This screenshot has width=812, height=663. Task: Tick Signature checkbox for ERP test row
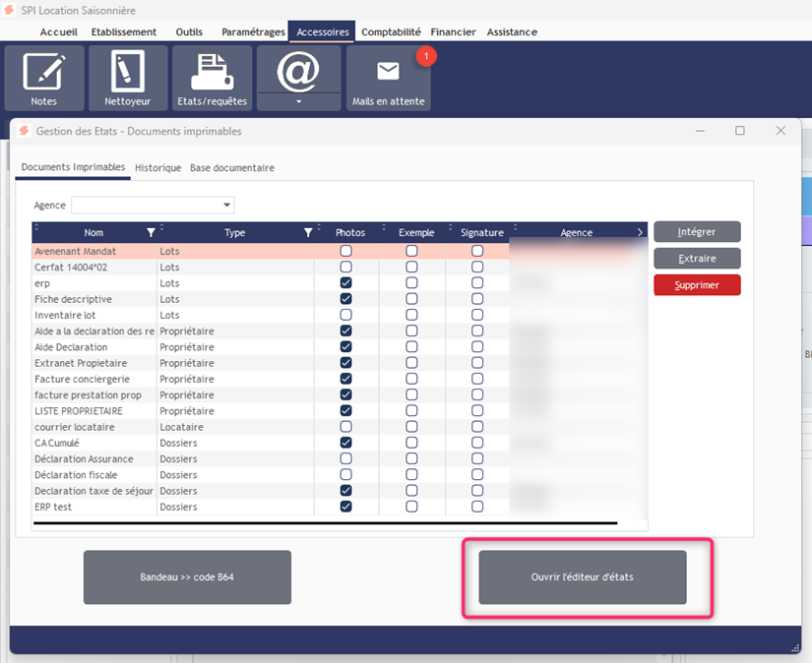pos(477,507)
